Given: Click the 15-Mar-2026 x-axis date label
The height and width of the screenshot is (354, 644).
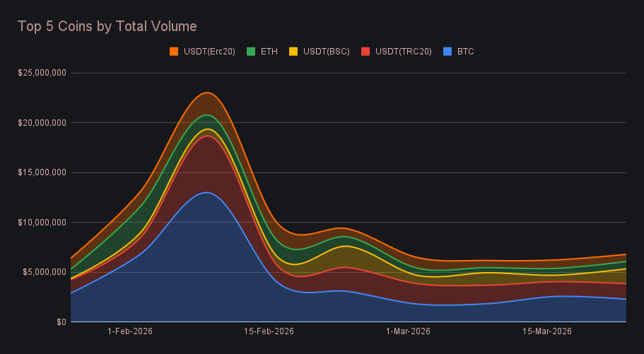Looking at the screenshot, I should (x=546, y=331).
